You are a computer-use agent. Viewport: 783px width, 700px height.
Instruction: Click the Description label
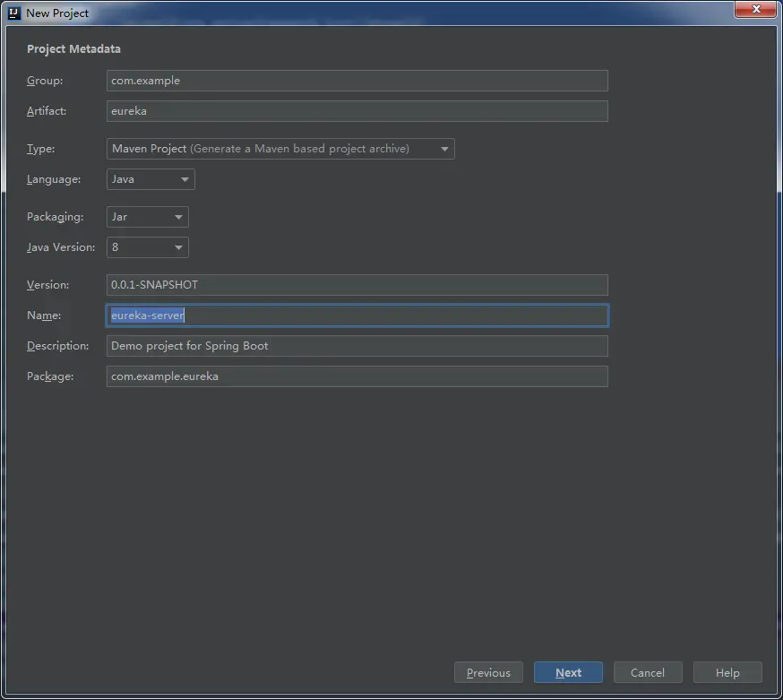click(x=58, y=346)
